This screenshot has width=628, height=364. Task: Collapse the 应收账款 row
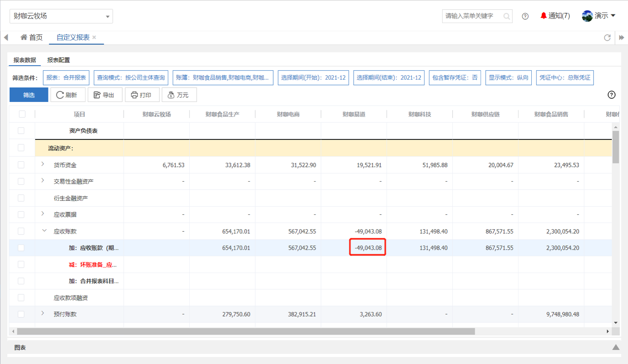click(x=44, y=231)
